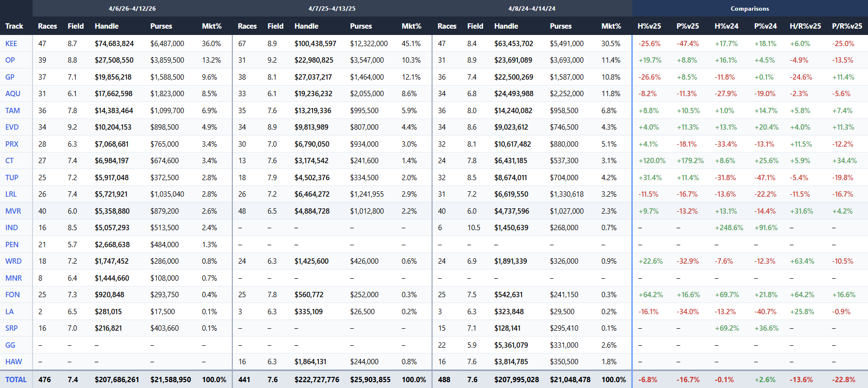Screen dimensions: 868x388
Task: Open the TAM track row link
Action: (x=13, y=111)
